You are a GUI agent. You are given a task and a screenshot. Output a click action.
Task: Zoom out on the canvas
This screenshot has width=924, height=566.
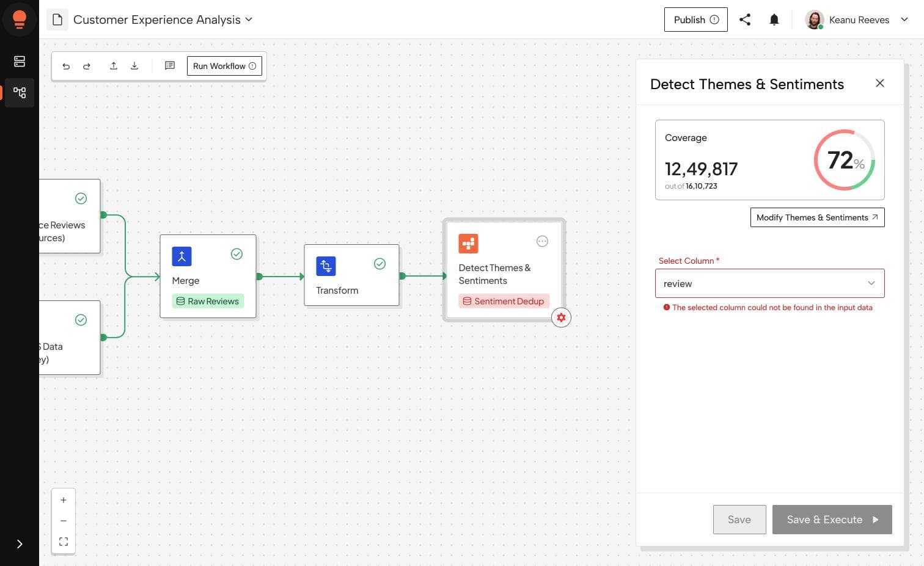click(64, 521)
